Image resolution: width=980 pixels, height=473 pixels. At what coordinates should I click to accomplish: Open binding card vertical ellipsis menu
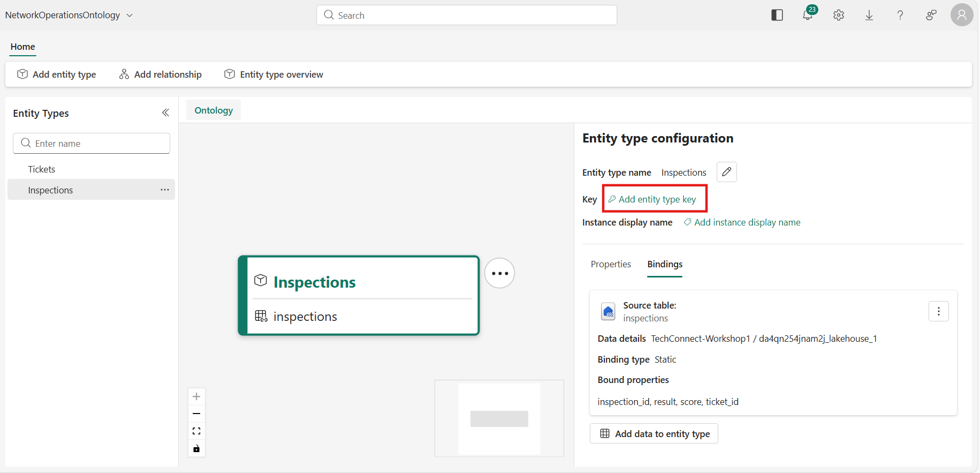pyautogui.click(x=939, y=311)
